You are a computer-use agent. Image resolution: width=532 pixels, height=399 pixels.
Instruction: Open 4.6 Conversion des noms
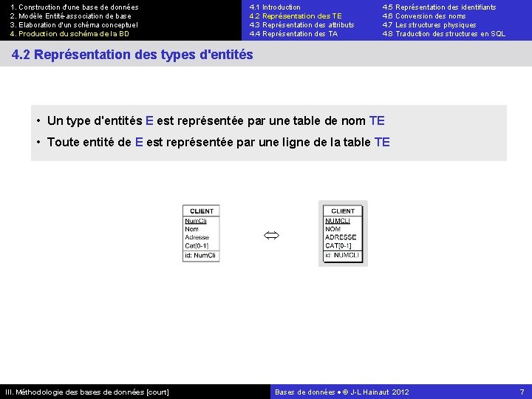tap(424, 16)
